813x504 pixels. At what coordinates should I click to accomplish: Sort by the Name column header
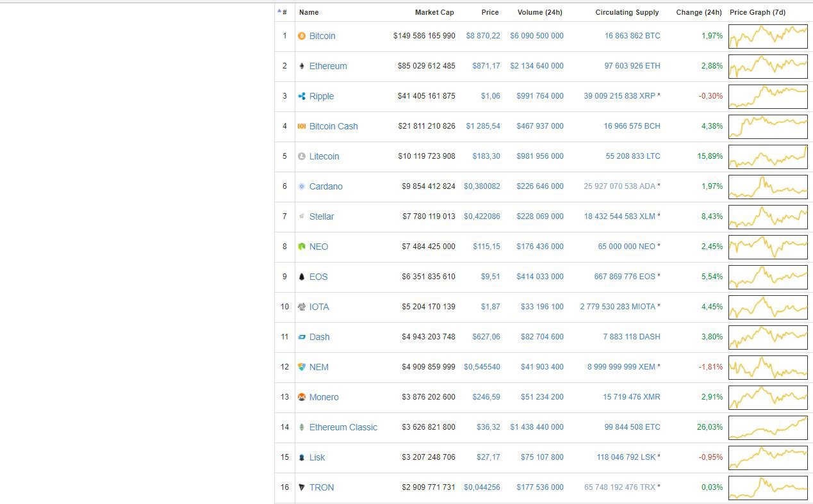pos(309,12)
